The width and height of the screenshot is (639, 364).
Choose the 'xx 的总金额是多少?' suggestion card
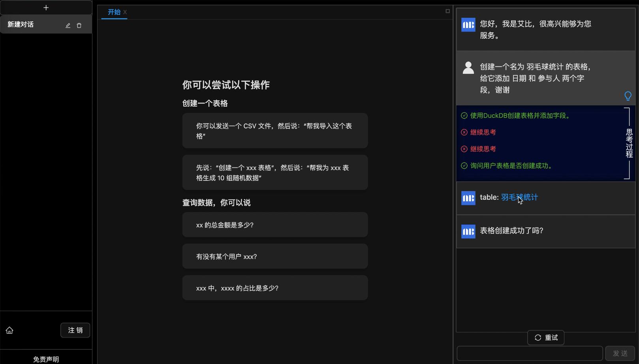pos(275,225)
